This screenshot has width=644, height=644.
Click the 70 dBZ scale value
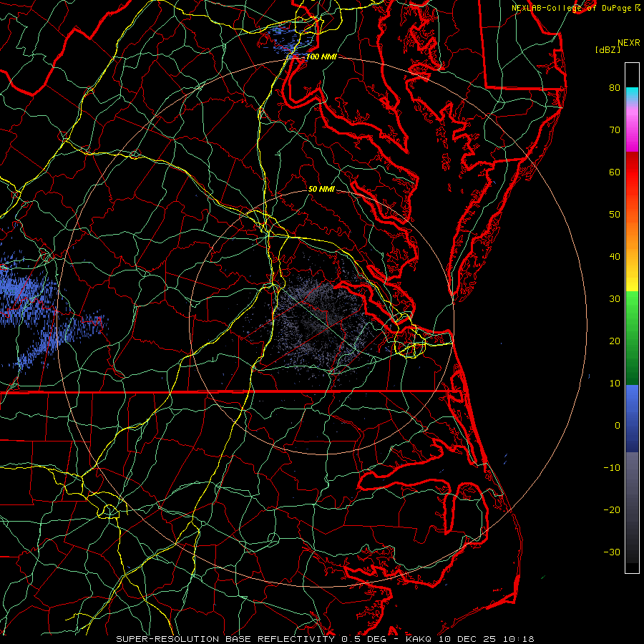pos(615,130)
